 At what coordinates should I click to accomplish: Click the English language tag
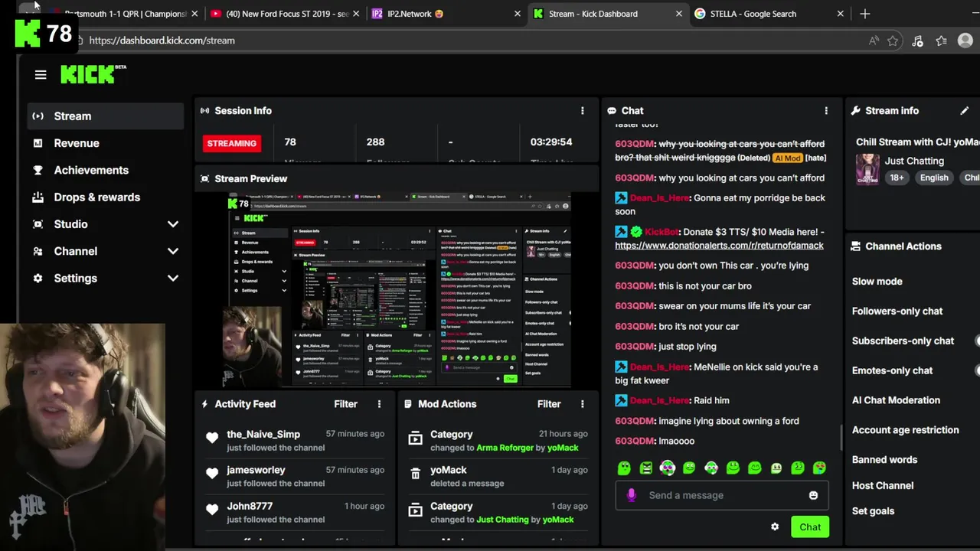tap(934, 178)
